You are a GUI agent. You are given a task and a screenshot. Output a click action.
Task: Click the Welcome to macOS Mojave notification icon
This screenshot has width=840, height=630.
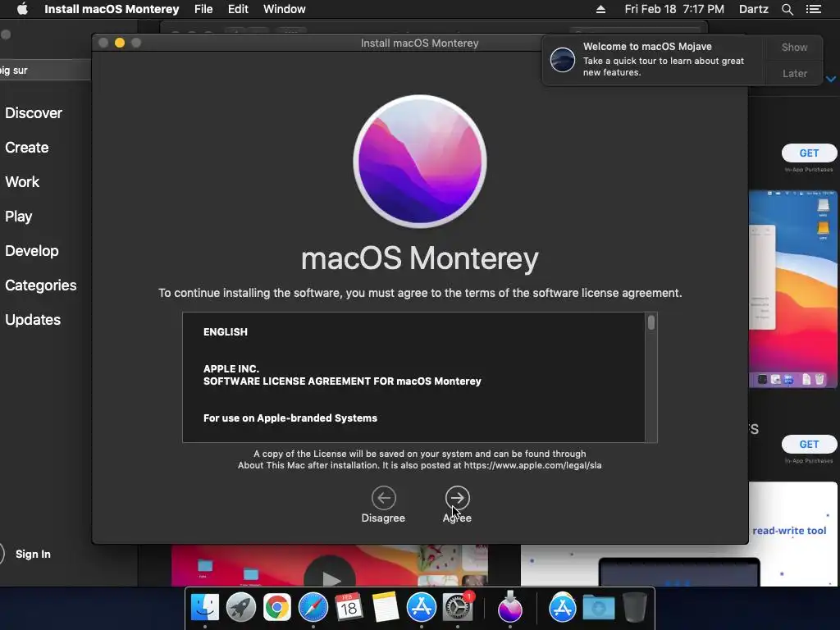pyautogui.click(x=563, y=59)
